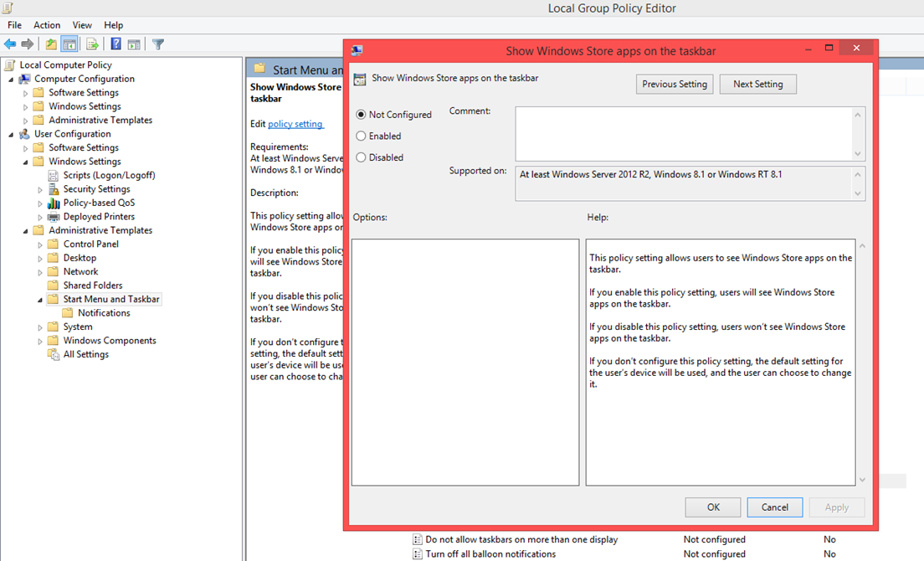Collapse the Start Menu and Taskbar node

[x=40, y=300]
